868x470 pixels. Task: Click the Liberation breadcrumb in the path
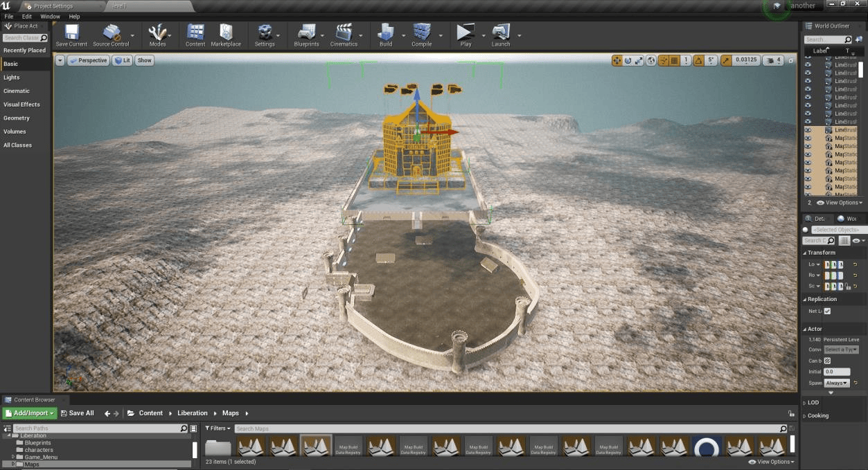[x=193, y=413]
